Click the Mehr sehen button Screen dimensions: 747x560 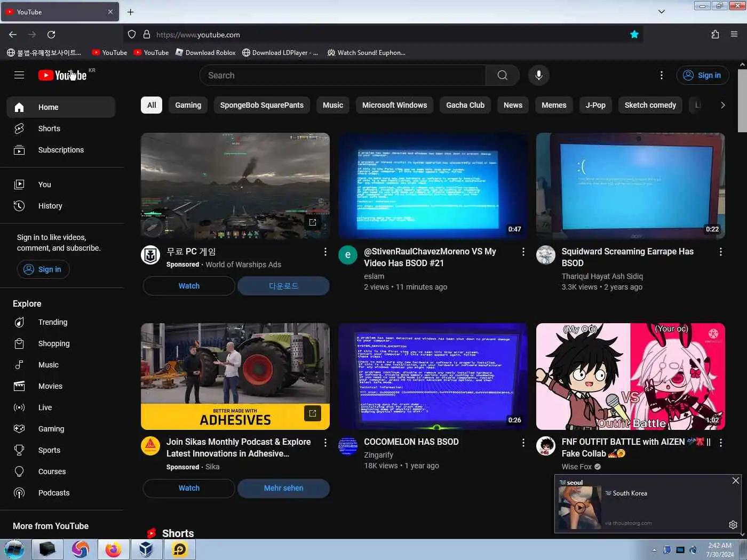point(283,488)
